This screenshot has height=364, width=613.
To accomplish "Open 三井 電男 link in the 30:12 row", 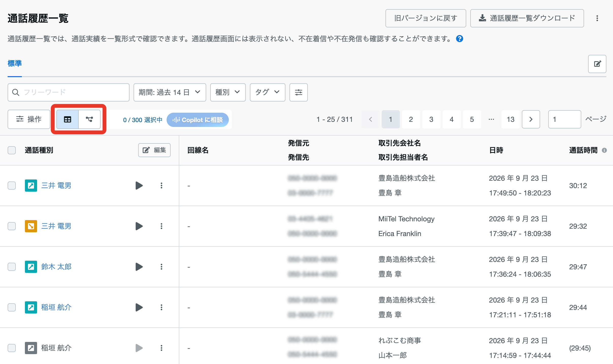I will pyautogui.click(x=56, y=186).
